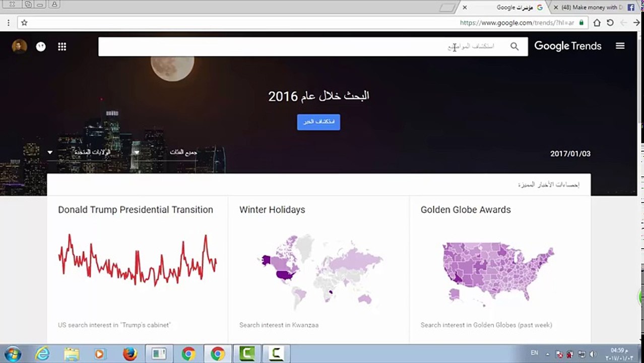
Task: Switch to the second Chrome taskbar icon
Action: [218, 354]
